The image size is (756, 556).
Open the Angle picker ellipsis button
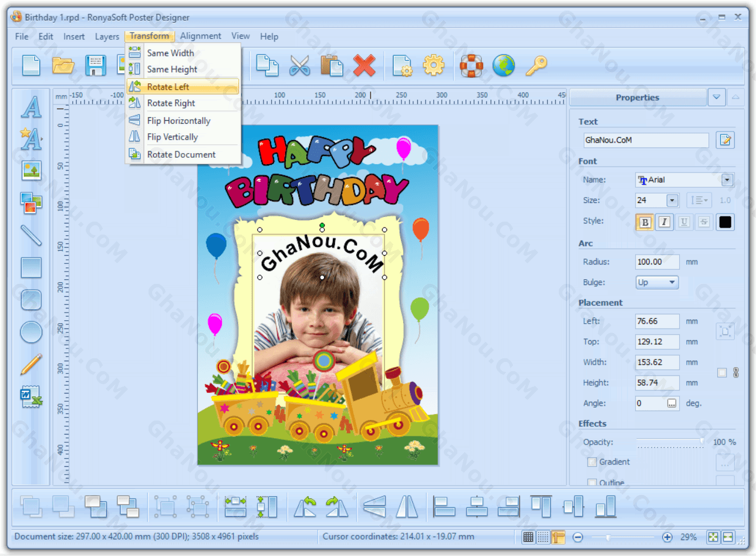(671, 404)
